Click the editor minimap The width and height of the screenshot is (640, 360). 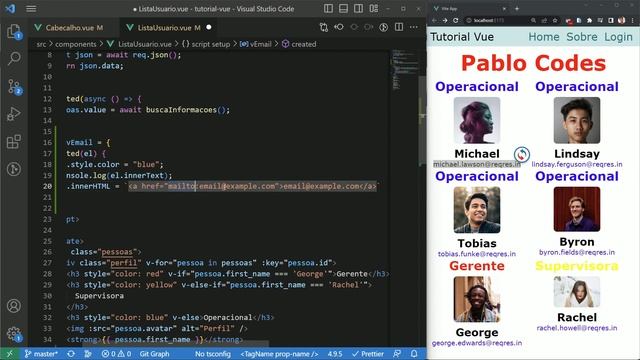(406, 69)
